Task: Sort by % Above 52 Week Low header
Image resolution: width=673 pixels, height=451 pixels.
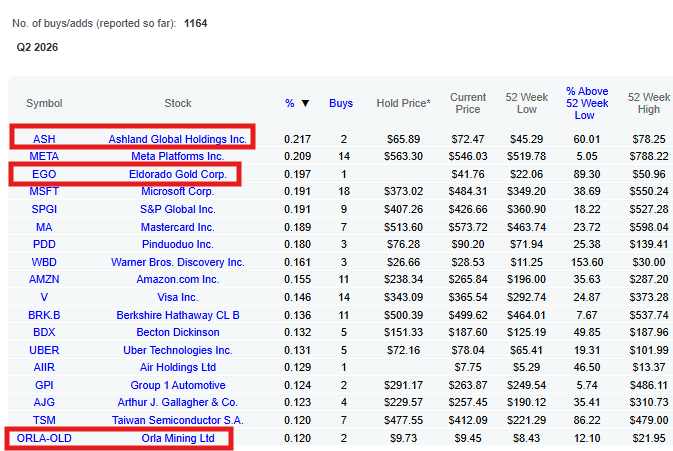Action: click(x=587, y=103)
